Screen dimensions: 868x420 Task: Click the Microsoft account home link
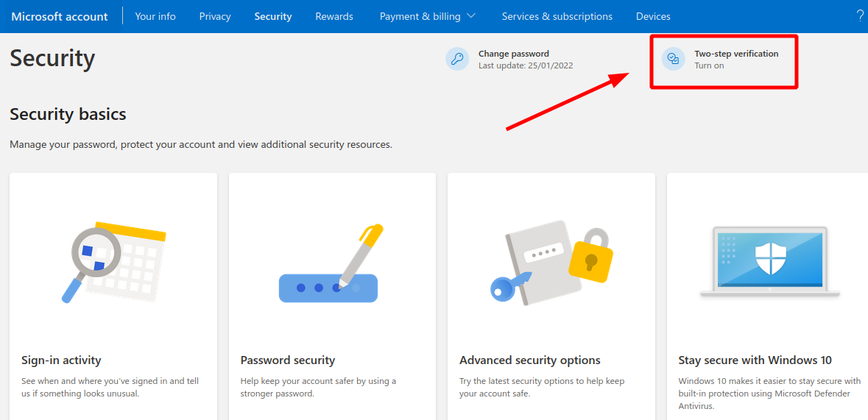pos(60,17)
